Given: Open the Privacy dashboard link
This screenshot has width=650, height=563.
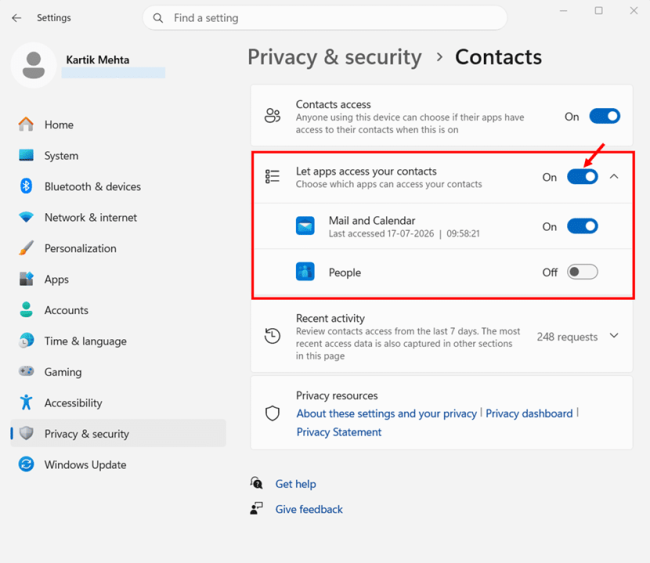Looking at the screenshot, I should pos(529,413).
